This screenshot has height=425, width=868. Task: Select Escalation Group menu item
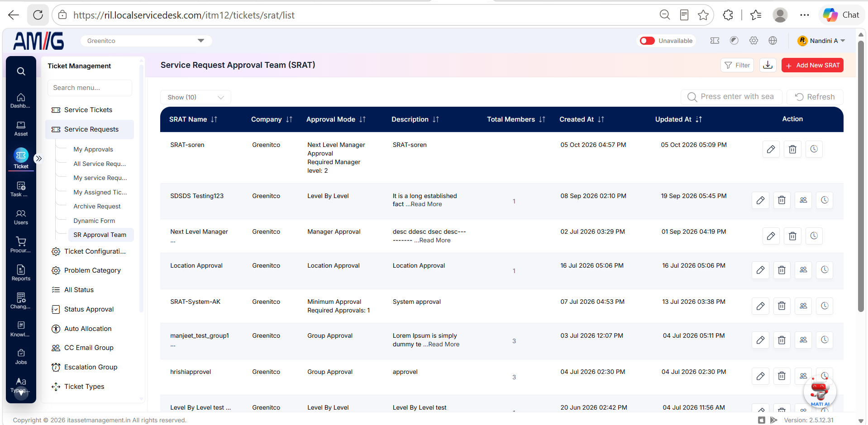coord(91,367)
